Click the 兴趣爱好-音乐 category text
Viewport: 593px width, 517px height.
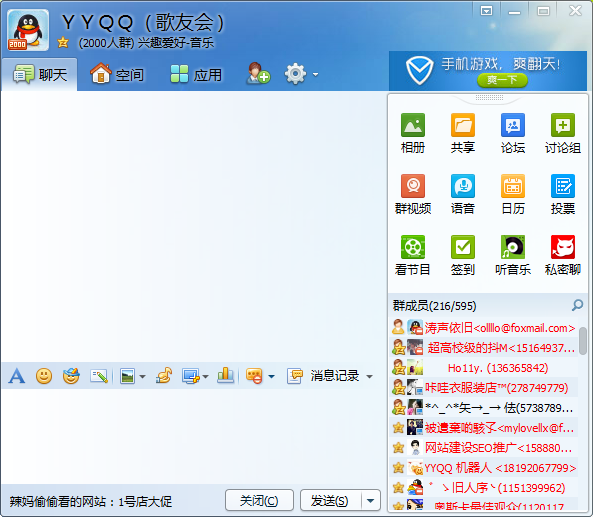(x=176, y=43)
